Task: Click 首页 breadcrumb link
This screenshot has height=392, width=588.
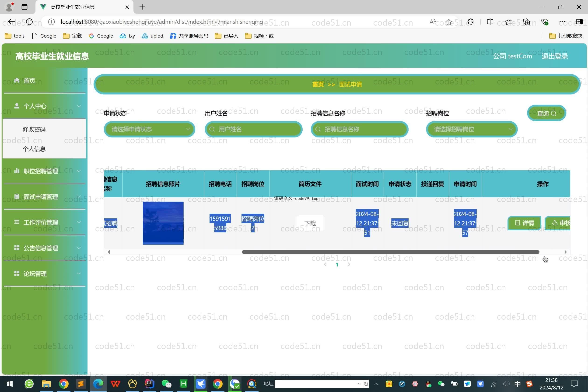Action: [318, 84]
